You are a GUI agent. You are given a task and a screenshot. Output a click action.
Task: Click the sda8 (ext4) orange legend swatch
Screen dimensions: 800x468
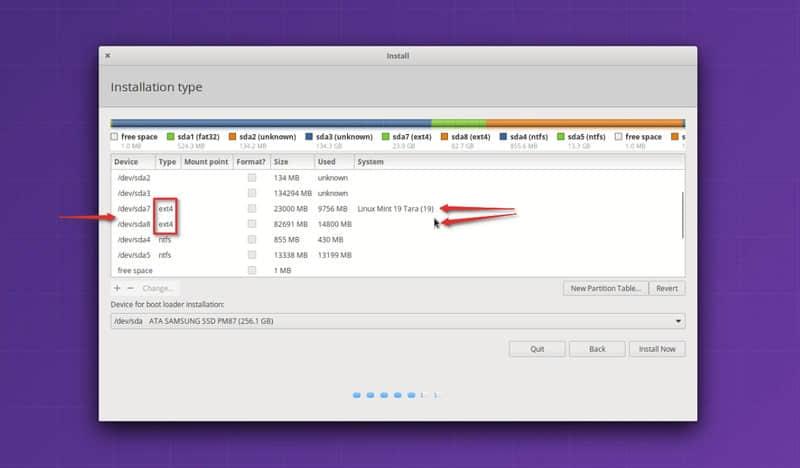[x=444, y=137]
